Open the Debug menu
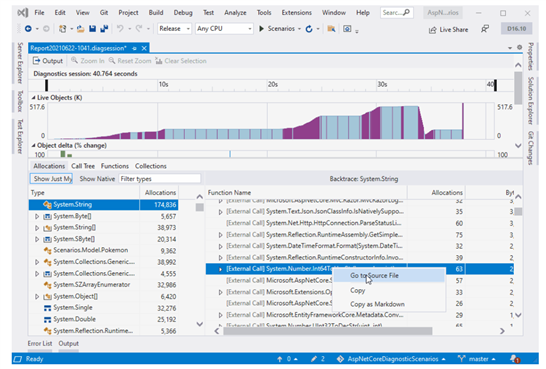The image size is (546, 369). [x=183, y=13]
